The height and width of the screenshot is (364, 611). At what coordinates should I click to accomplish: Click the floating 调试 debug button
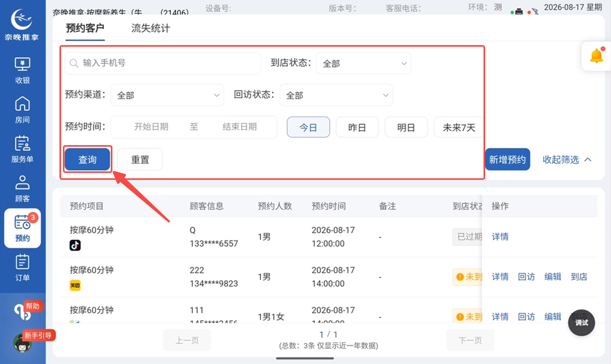tap(581, 323)
